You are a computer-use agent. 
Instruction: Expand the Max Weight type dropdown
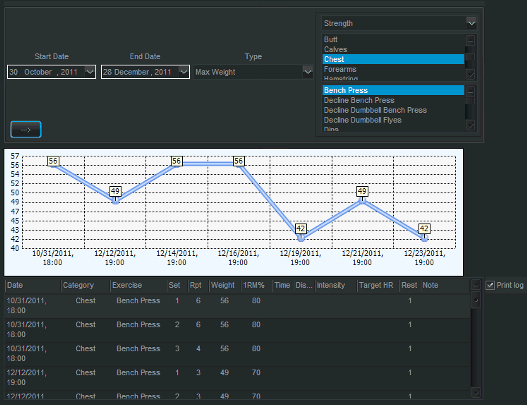click(308, 72)
